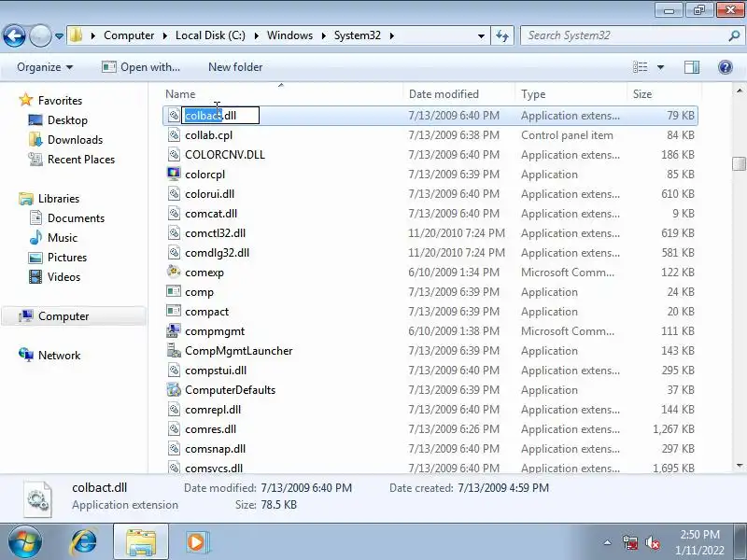
Task: Sort by Size column header
Action: click(x=663, y=94)
